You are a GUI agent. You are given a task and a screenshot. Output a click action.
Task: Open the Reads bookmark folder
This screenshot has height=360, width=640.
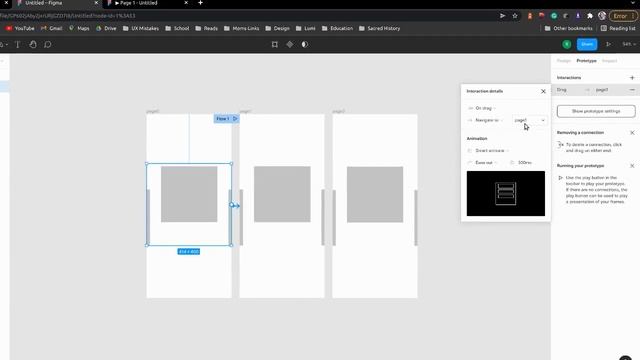(207, 29)
